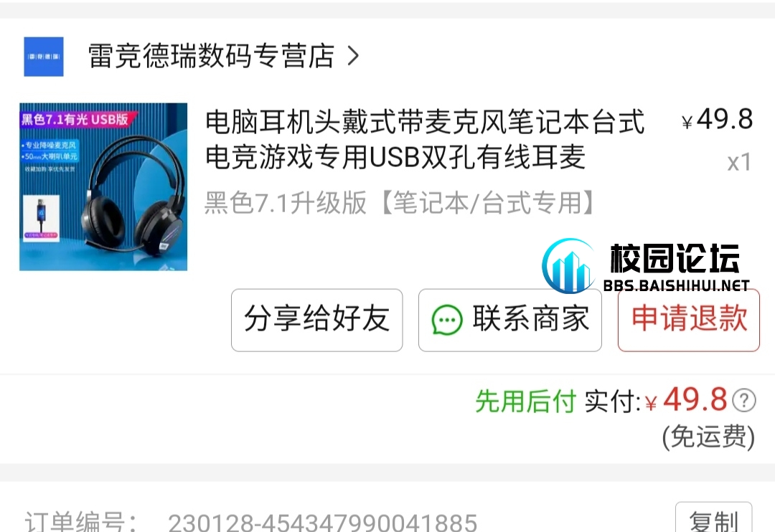Click the red 申请退款 button

[688, 320]
